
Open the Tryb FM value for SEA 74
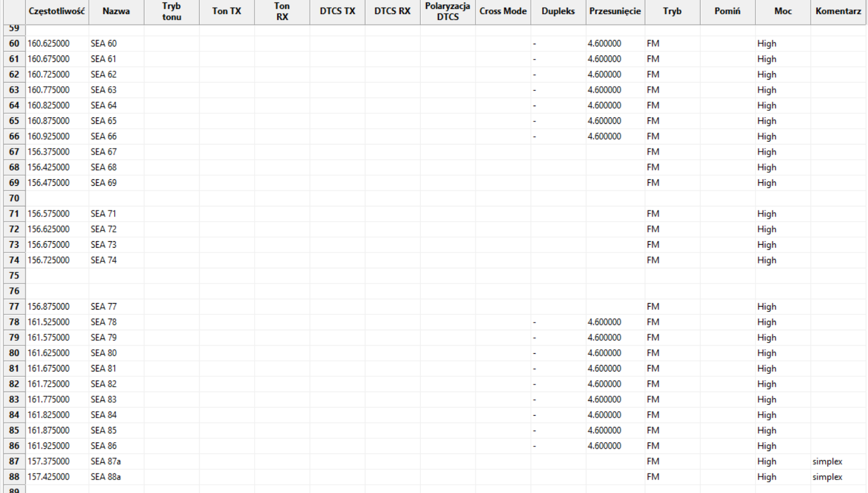pyautogui.click(x=653, y=260)
